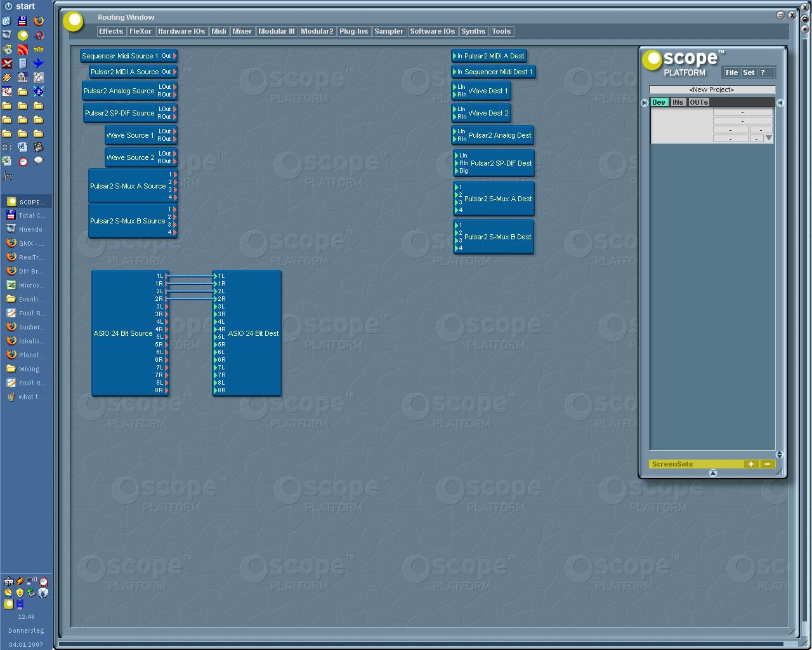Open the Midi menu
This screenshot has width=812, height=650.
(219, 31)
